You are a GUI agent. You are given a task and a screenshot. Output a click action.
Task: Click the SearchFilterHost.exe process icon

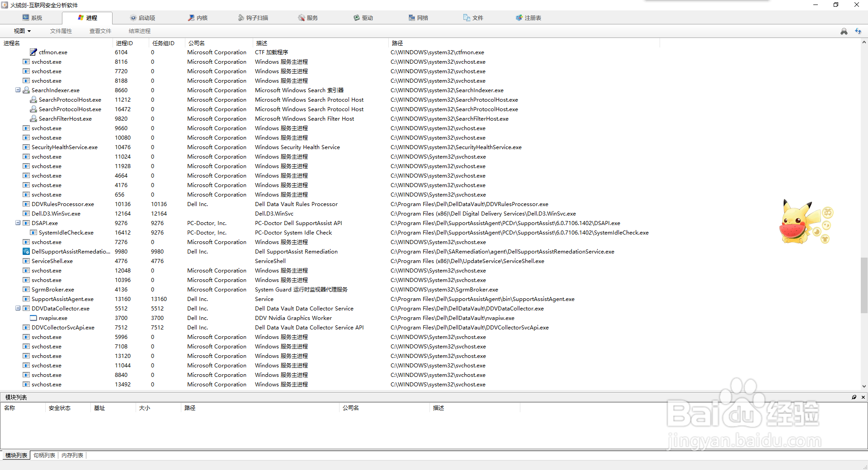point(33,118)
